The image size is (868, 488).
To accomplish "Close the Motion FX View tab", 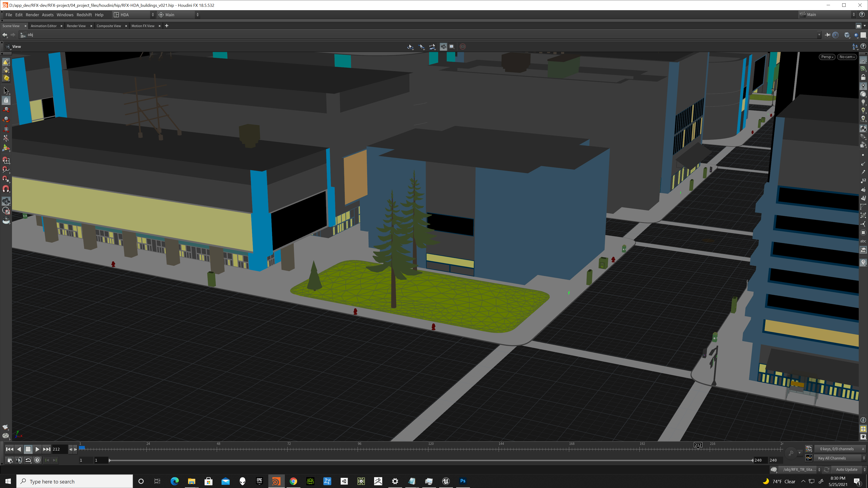I will [159, 26].
